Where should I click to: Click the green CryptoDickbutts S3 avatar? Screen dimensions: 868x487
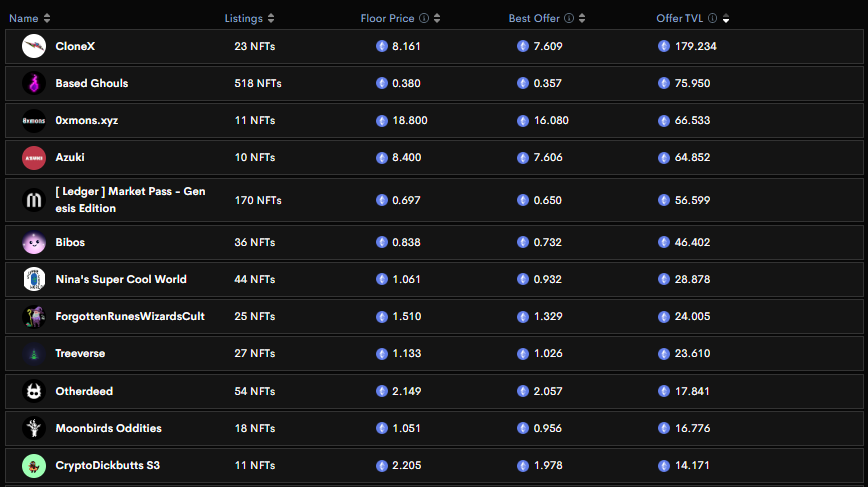pyautogui.click(x=34, y=465)
